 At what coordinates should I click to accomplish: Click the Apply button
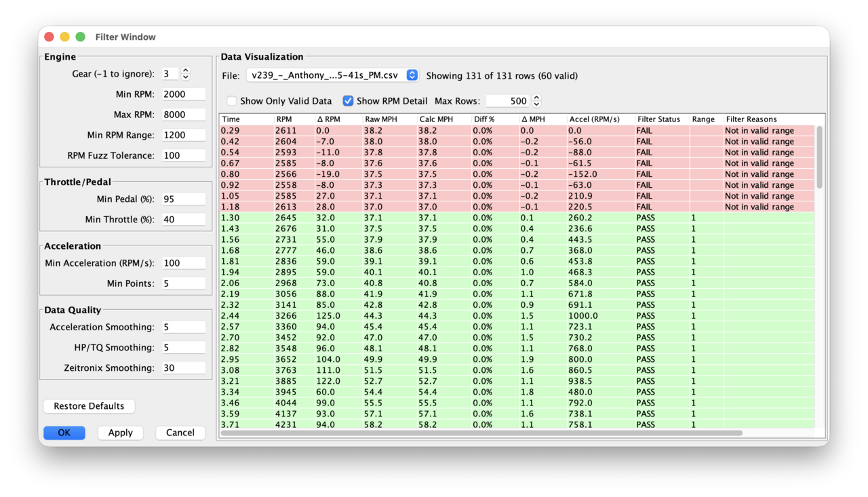(x=120, y=432)
